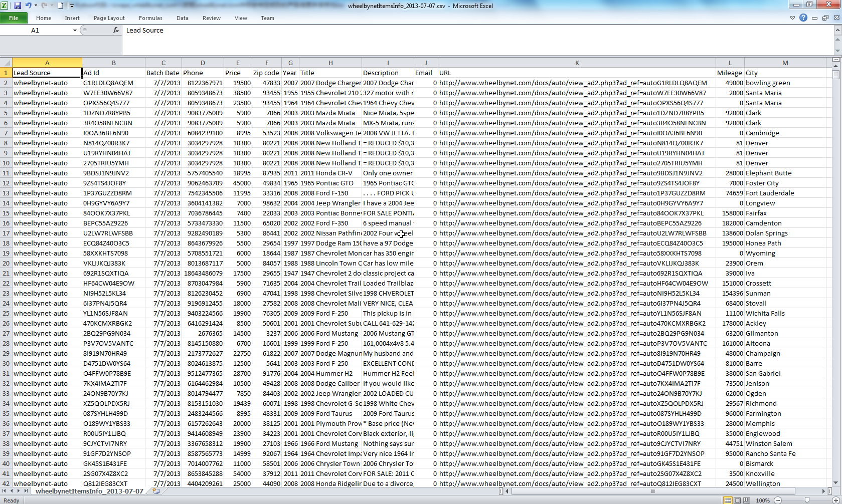Viewport: 842px width, 504px height.
Task: Open the File tab
Action: 14,18
